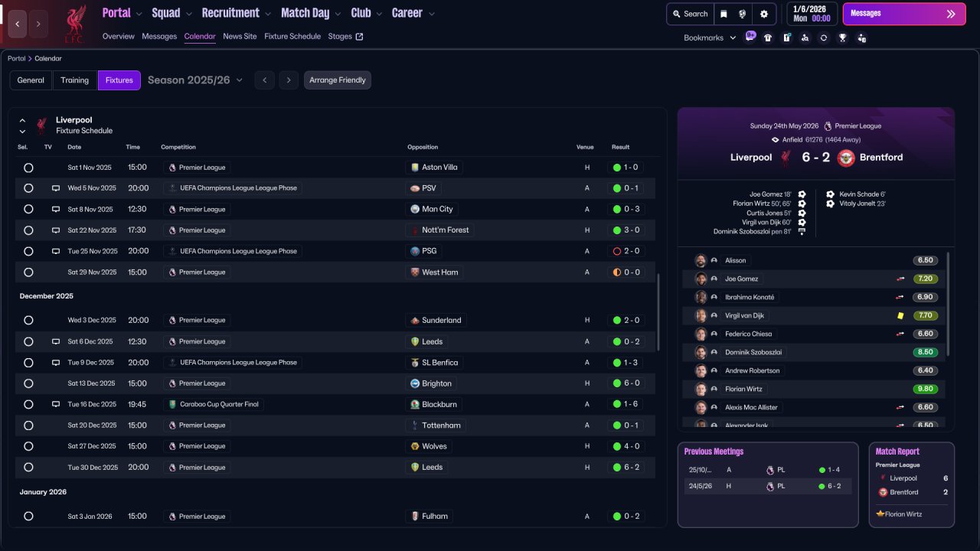The width and height of the screenshot is (980, 551).
Task: Click the purple Messages continue button
Action: pos(904,14)
